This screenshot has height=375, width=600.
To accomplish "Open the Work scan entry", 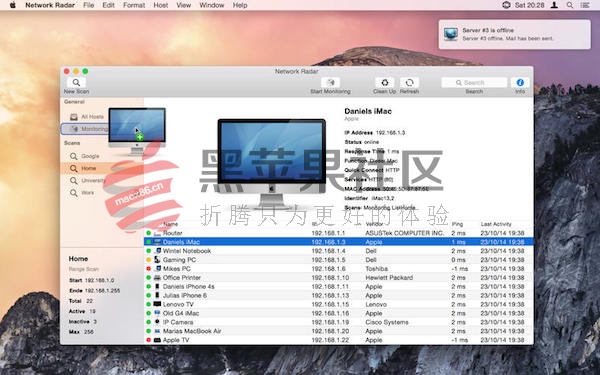I will (87, 193).
